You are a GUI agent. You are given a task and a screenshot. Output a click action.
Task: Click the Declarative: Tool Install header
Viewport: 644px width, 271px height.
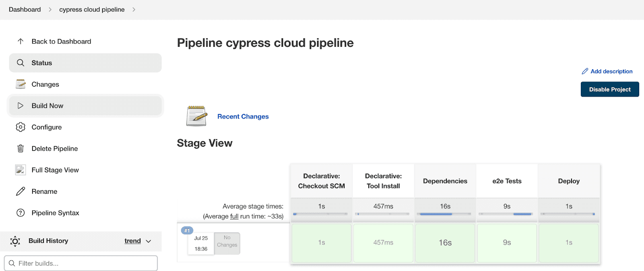point(383,181)
